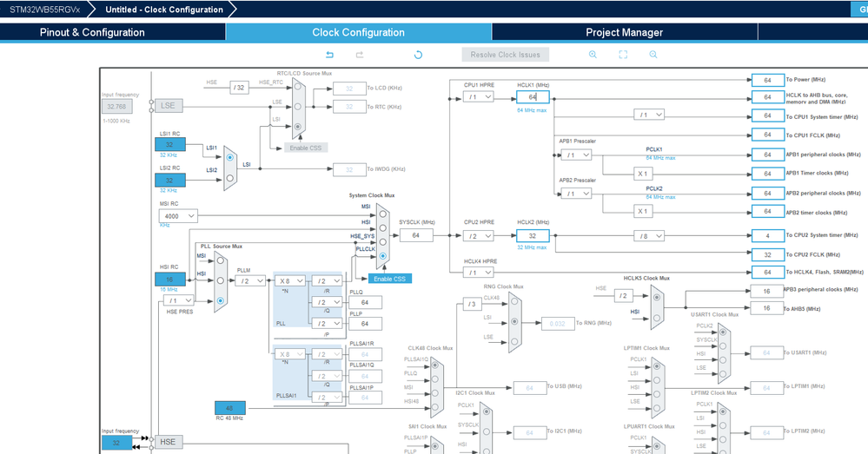Click the RC 48 MHz block

tap(229, 408)
